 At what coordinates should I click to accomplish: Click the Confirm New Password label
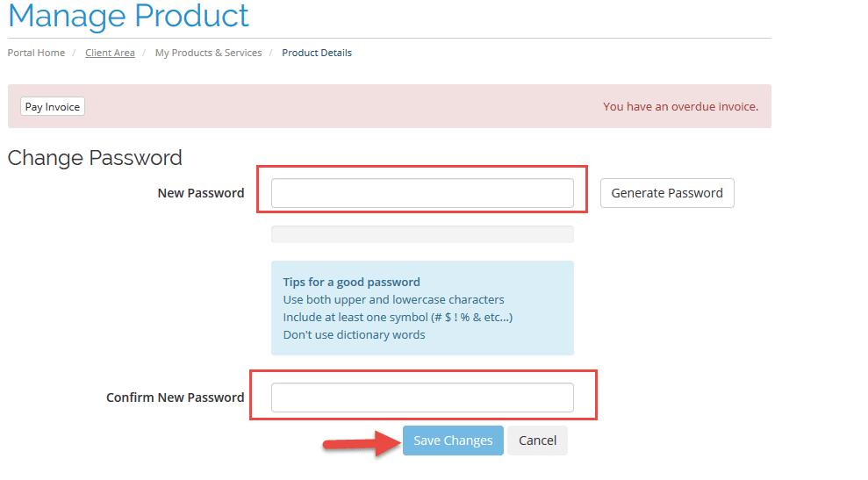pyautogui.click(x=176, y=398)
